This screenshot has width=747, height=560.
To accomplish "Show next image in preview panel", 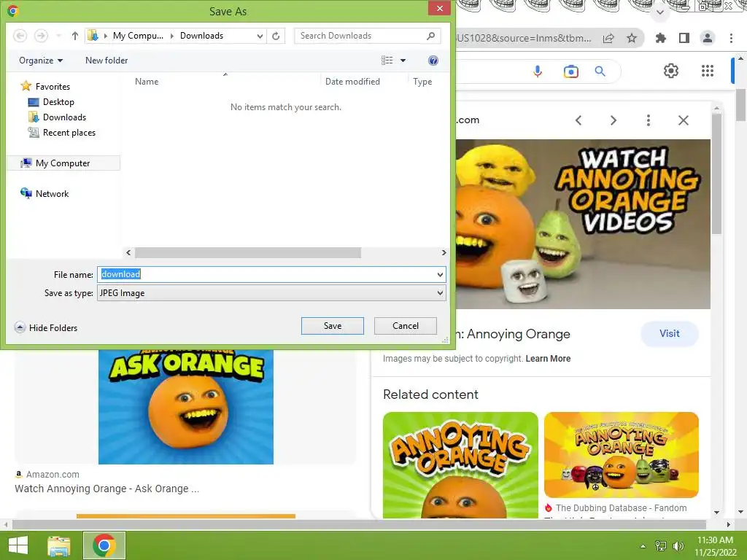I will click(x=613, y=120).
